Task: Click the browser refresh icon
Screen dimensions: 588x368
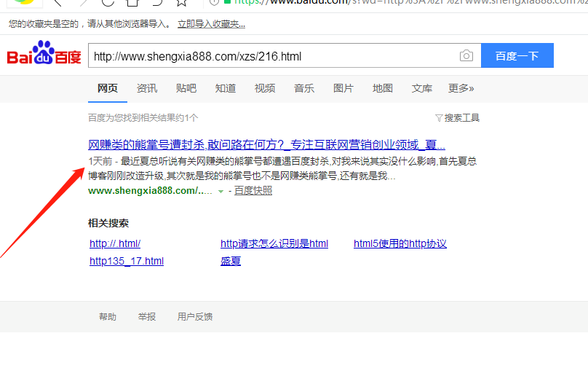Action: point(107,2)
